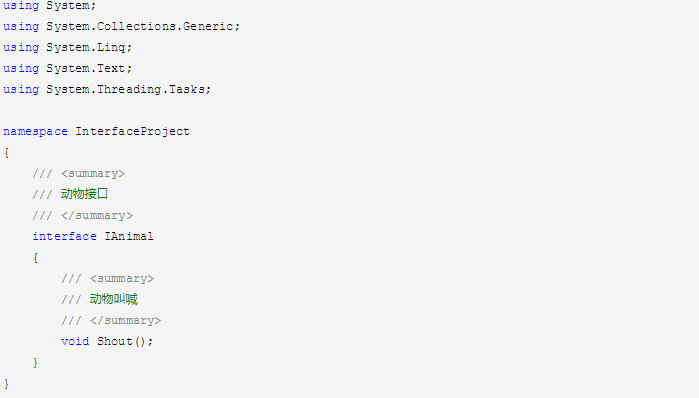Click the opening brace under IAnimal
699x398 pixels.
point(35,257)
